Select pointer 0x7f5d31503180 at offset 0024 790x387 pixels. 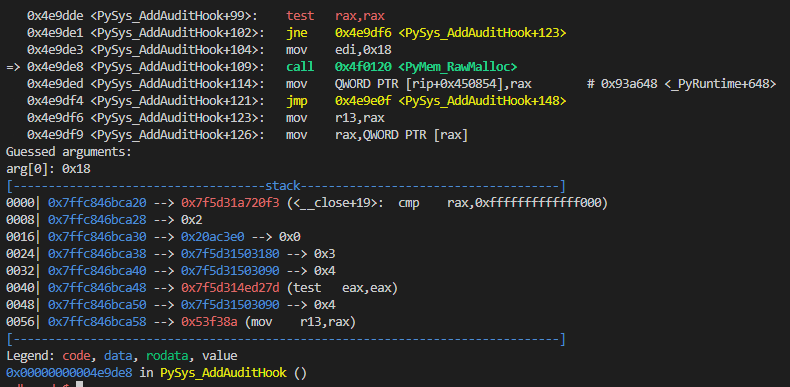click(x=230, y=253)
